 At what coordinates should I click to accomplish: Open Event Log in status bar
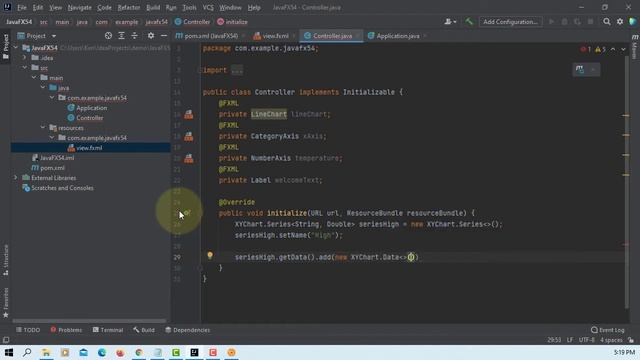[x=608, y=330]
